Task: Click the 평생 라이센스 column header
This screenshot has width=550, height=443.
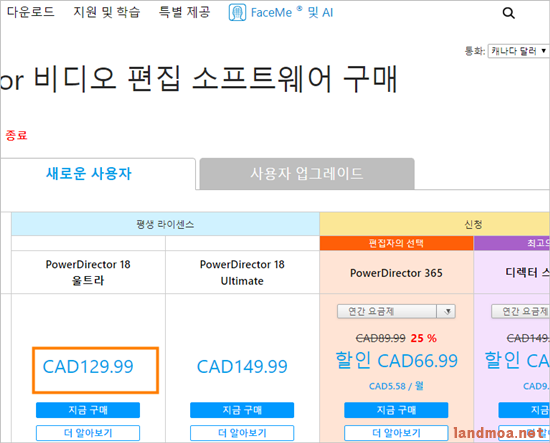Action: [165, 224]
